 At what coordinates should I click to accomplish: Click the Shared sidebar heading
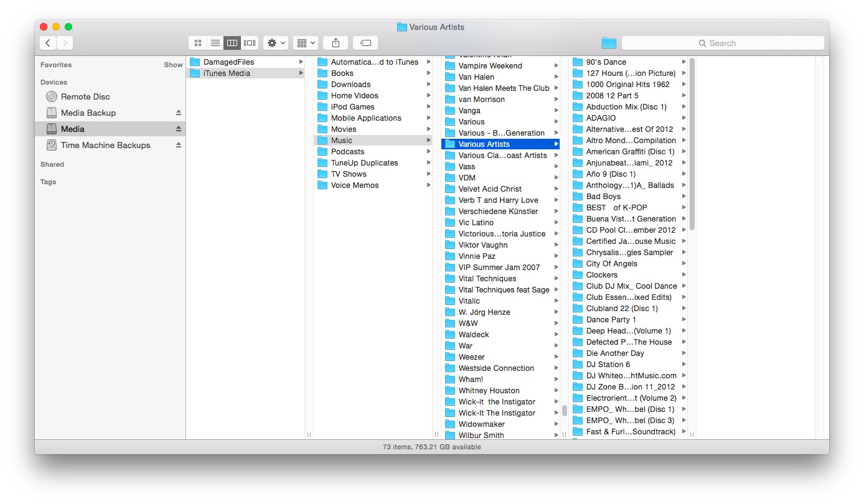52,164
